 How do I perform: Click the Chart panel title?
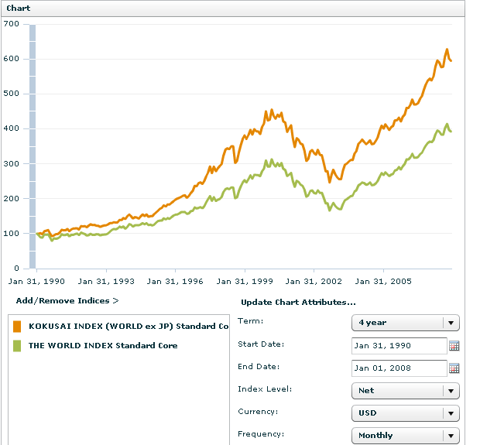tap(19, 9)
